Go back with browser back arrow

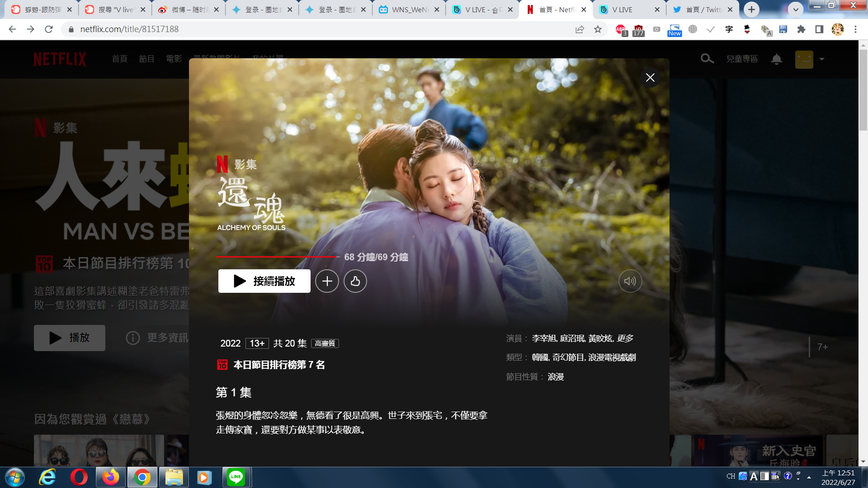point(12,29)
